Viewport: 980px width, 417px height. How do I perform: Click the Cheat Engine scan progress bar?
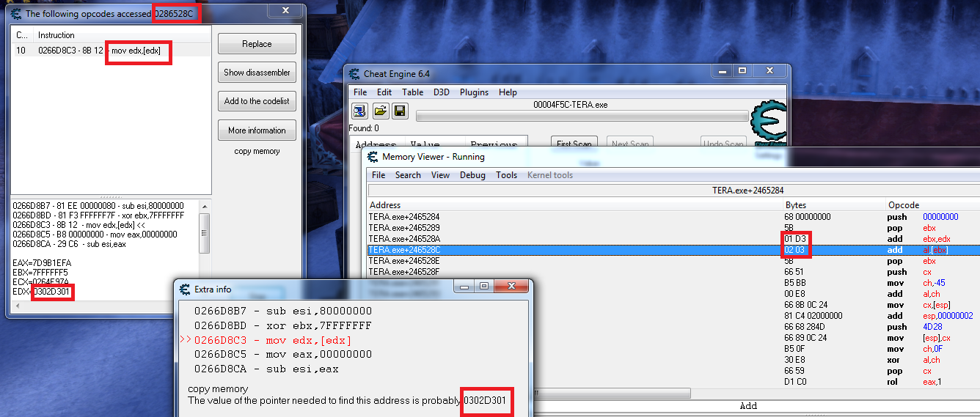click(x=582, y=116)
